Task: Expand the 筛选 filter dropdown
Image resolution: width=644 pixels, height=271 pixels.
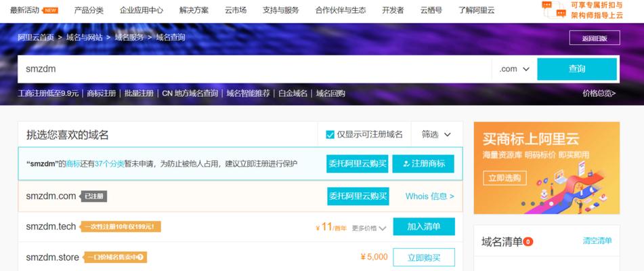Action: (436, 134)
